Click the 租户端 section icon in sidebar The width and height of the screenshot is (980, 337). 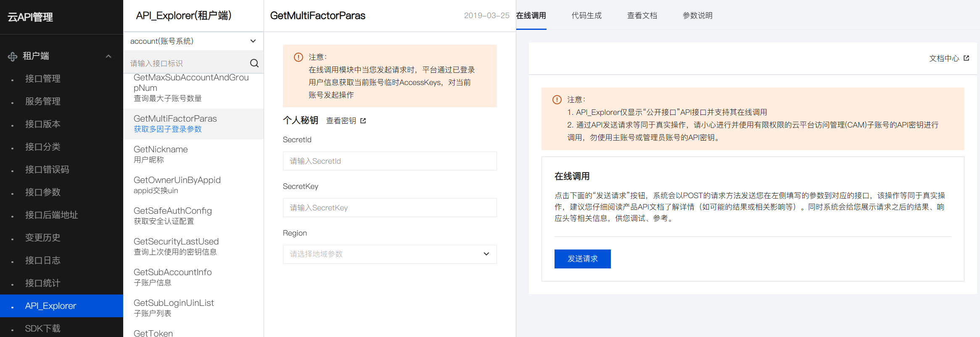coord(13,56)
